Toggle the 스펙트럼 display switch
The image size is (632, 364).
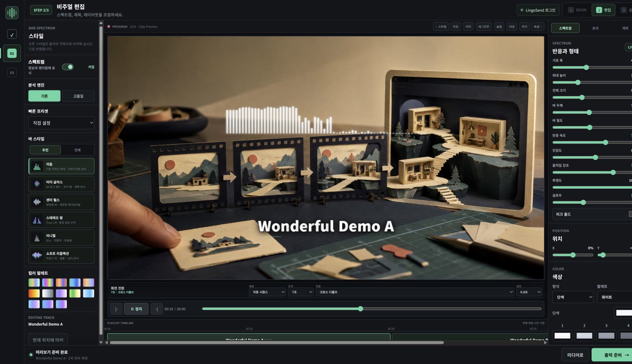pos(68,67)
